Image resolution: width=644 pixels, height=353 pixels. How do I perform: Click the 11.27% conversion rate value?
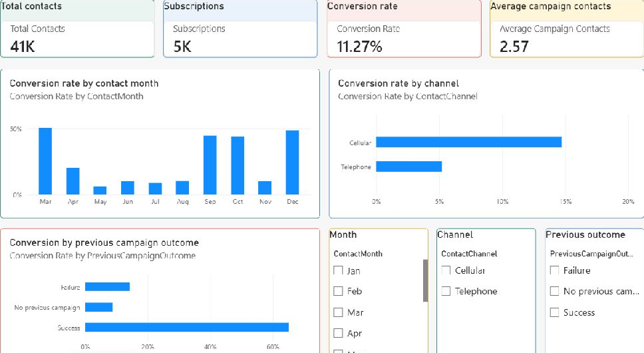point(359,47)
